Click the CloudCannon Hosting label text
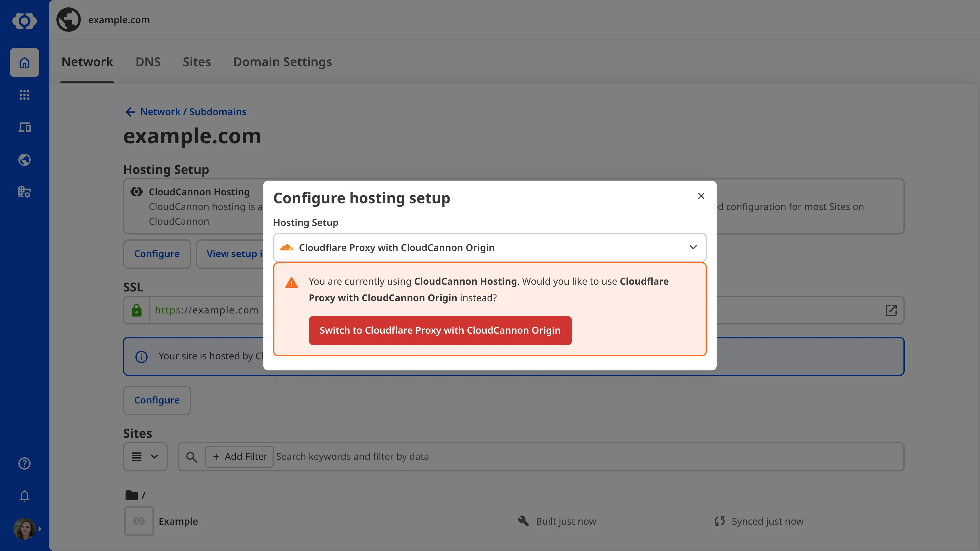 (x=199, y=192)
